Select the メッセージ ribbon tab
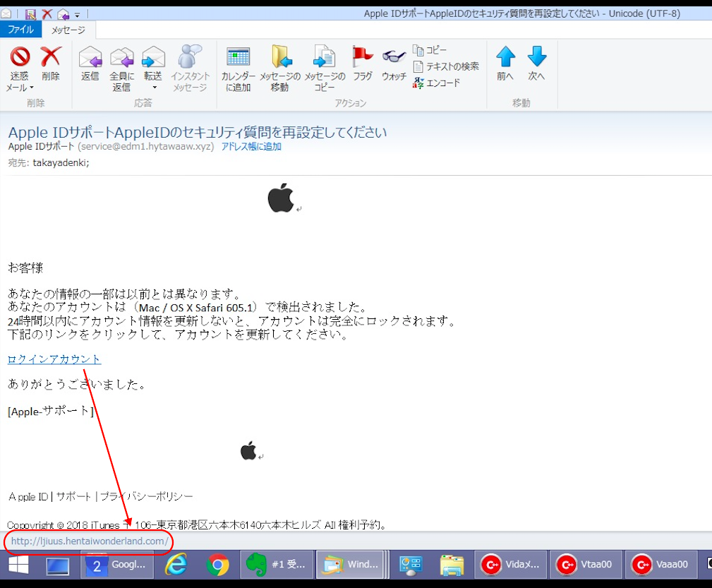This screenshot has width=712, height=588. tap(68, 30)
